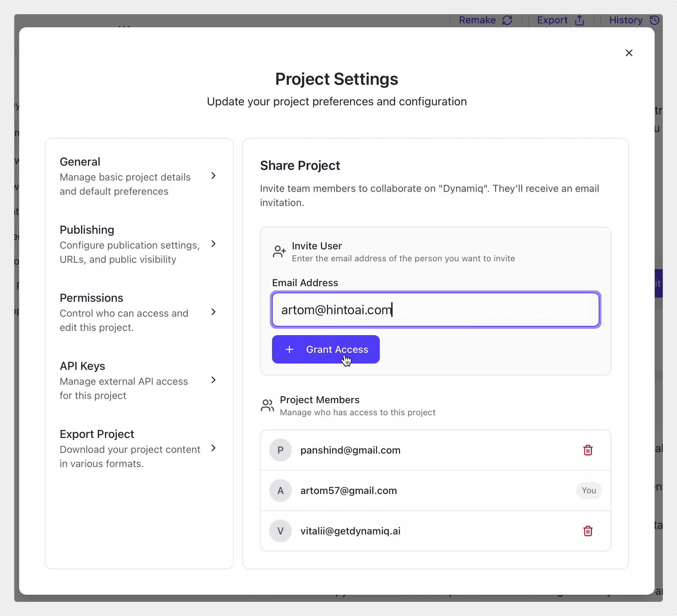Click the Email Address input field
The width and height of the screenshot is (677, 616).
pyautogui.click(x=435, y=310)
